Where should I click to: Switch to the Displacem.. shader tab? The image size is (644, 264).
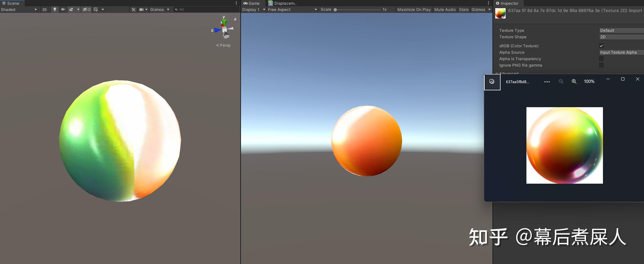coord(282,3)
